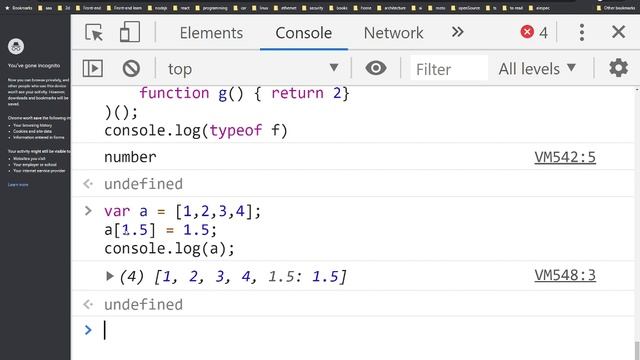The height and width of the screenshot is (360, 640).
Task: Open the 'security' bookmarks folder
Action: click(313, 8)
